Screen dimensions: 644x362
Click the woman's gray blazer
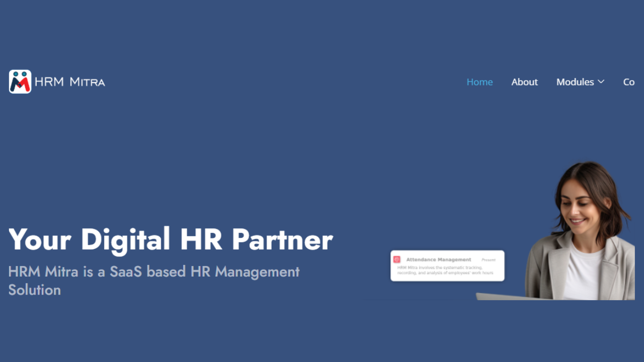546,266
